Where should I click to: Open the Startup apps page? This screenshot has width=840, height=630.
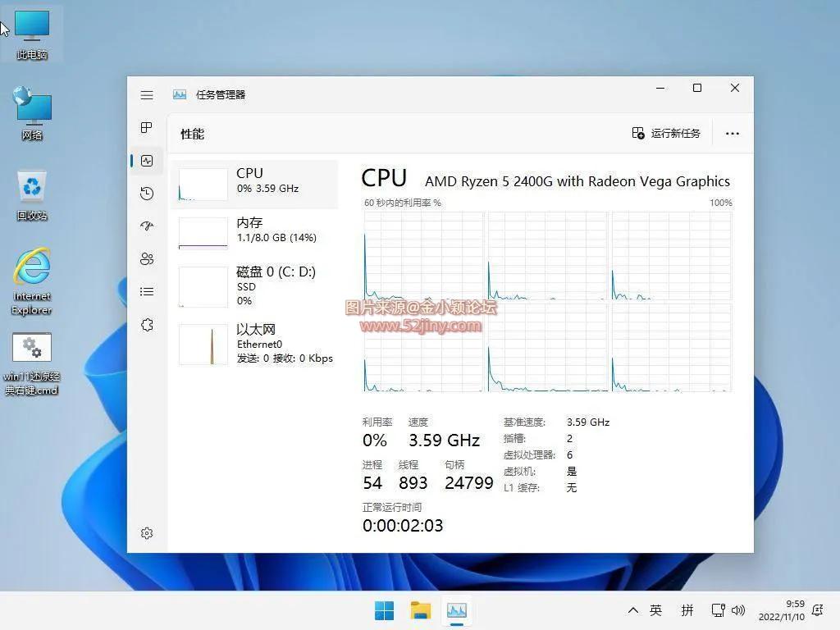click(147, 226)
